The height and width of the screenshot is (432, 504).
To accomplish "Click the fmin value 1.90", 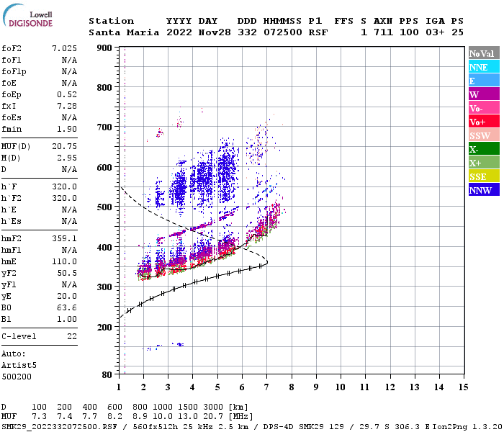I will [x=67, y=129].
